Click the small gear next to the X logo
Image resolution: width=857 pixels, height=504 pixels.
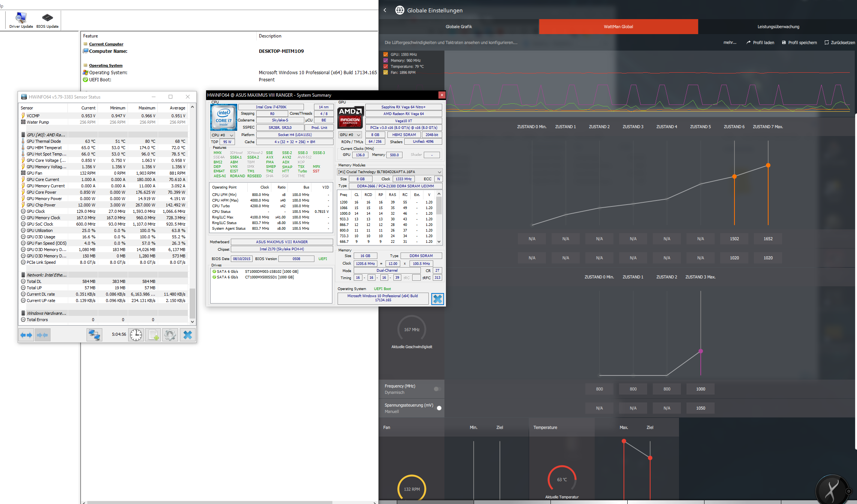(849, 491)
